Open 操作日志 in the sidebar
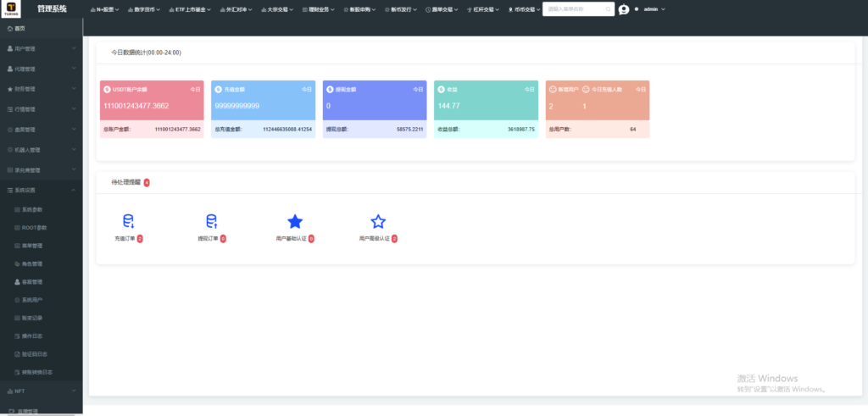This screenshot has width=868, height=416. coord(42,336)
